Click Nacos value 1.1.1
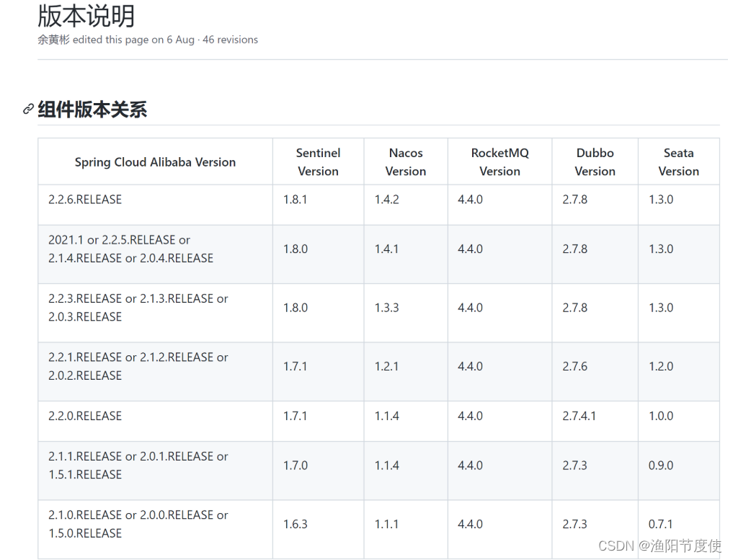This screenshot has width=733, height=560. (x=386, y=525)
